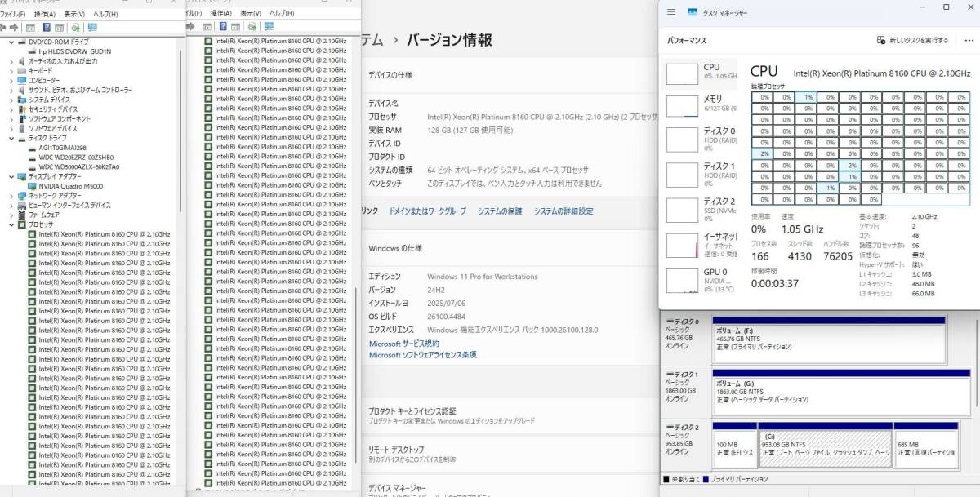980x497 pixels.
Task: Select ディスク 2 SSD in Task Manager list
Action: tap(702, 210)
